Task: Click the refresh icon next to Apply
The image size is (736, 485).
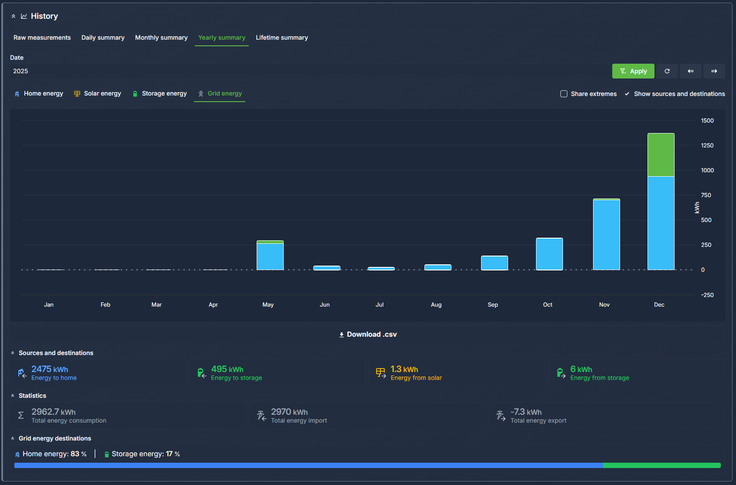Action: point(667,71)
